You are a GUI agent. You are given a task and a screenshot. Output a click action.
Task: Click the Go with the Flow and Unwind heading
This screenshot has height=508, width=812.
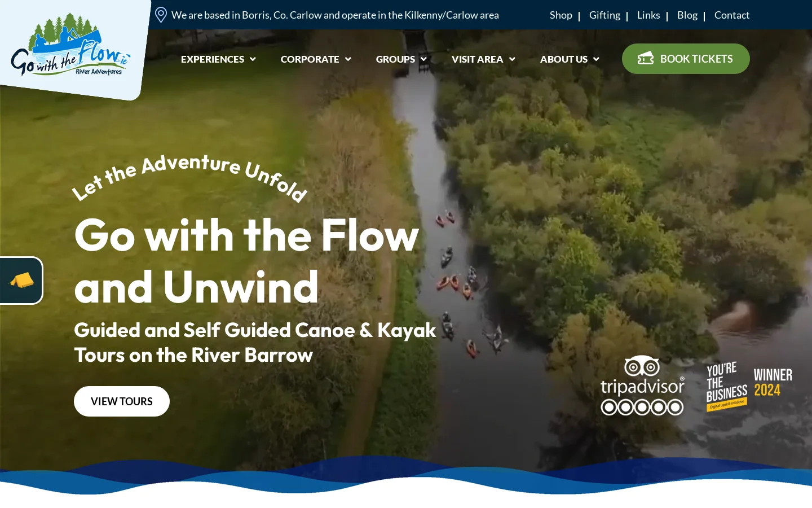(x=246, y=260)
